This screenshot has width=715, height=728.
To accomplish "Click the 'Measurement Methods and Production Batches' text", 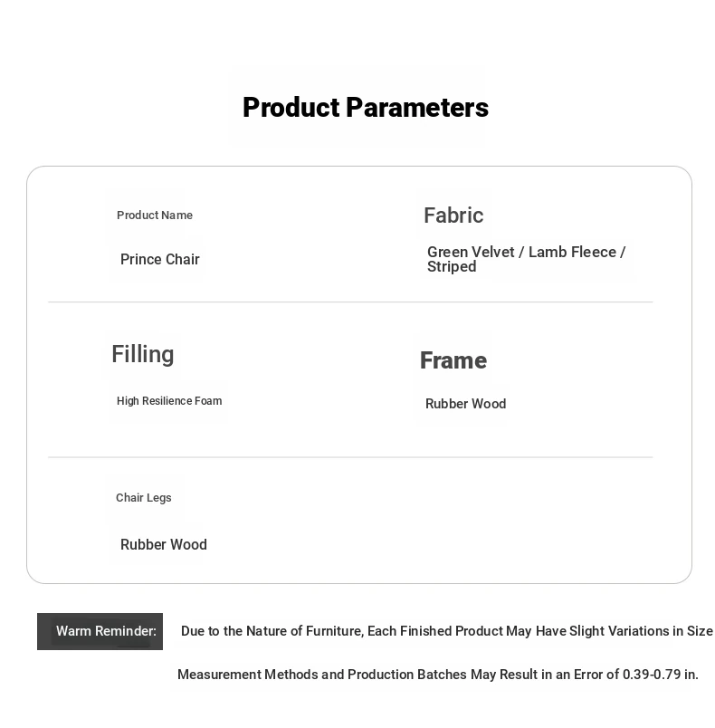I will click(322, 675).
